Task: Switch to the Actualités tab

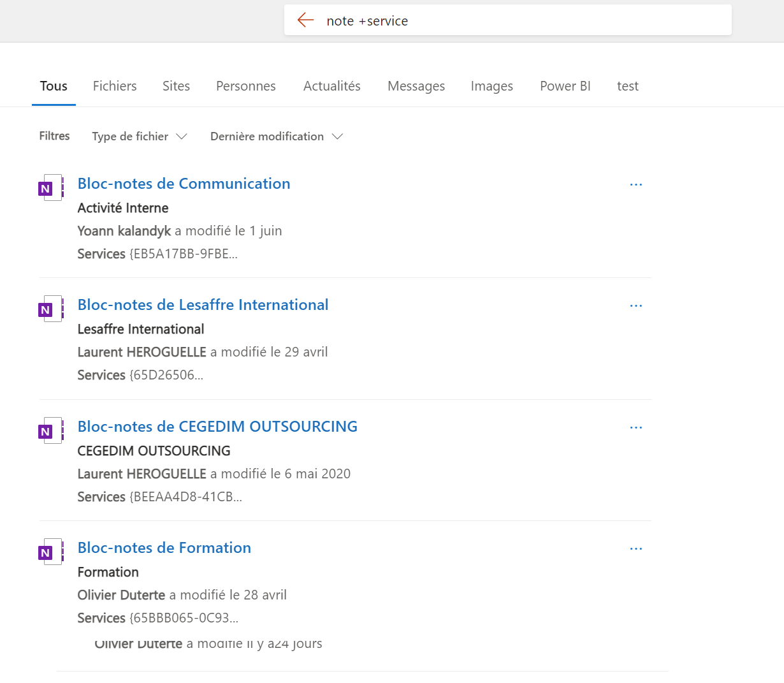Action: (332, 86)
